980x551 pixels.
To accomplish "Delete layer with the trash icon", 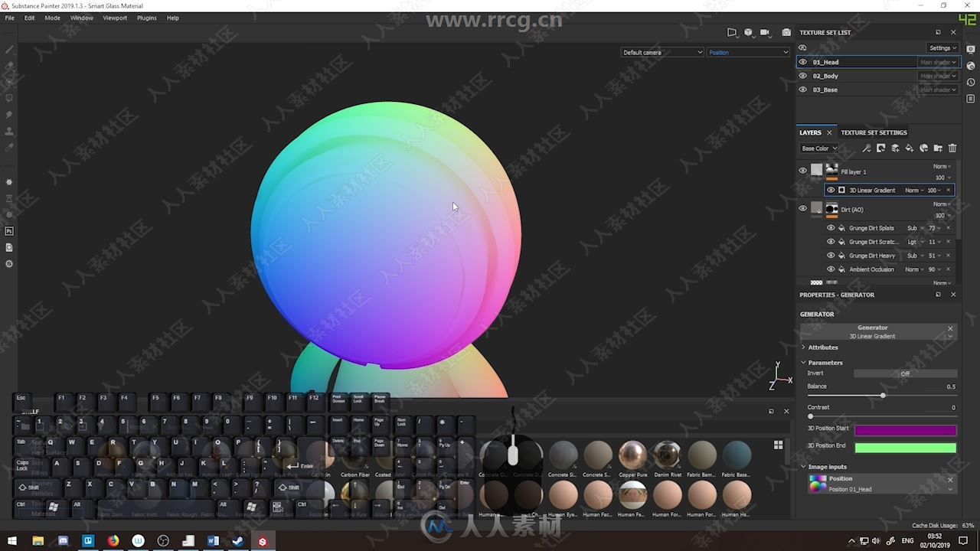I will pyautogui.click(x=952, y=148).
